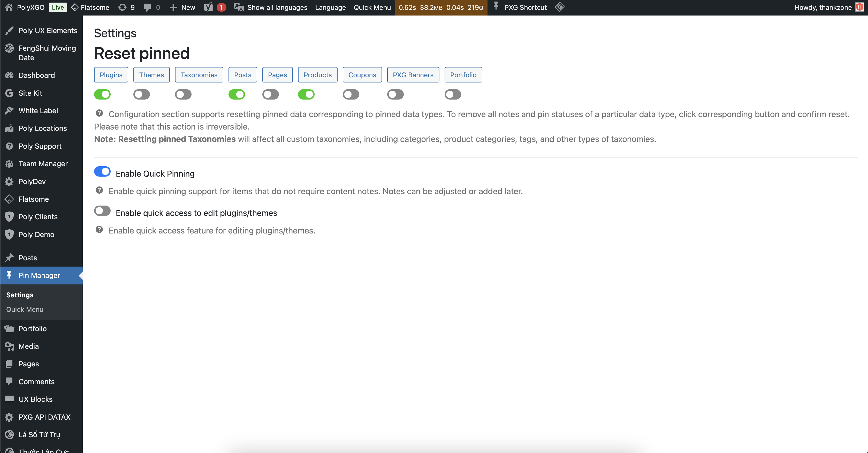This screenshot has width=868, height=453.
Task: Click the query monitor stats 0.62s 38.2MB
Action: pyautogui.click(x=441, y=7)
